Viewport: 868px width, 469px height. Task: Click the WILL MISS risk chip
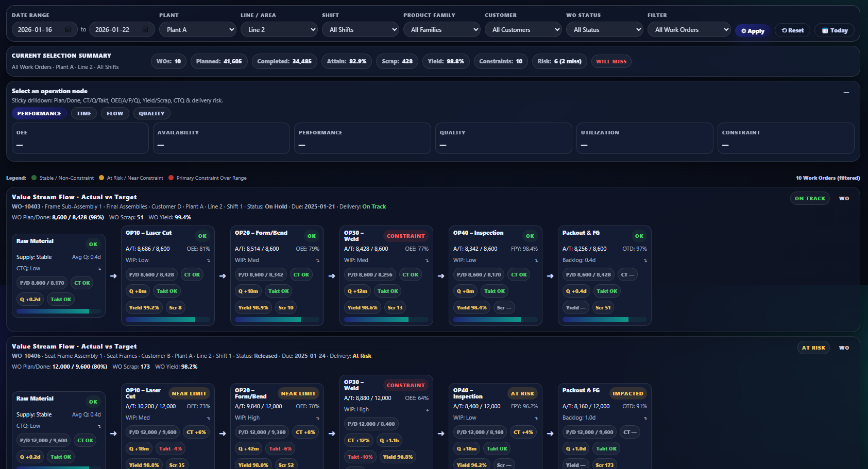click(x=611, y=61)
